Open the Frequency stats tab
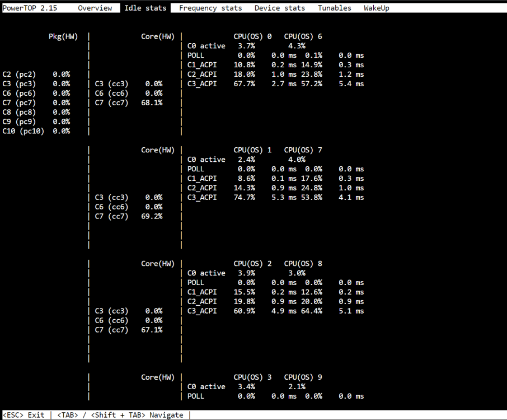Screen dimensions: 507x420 point(210,8)
